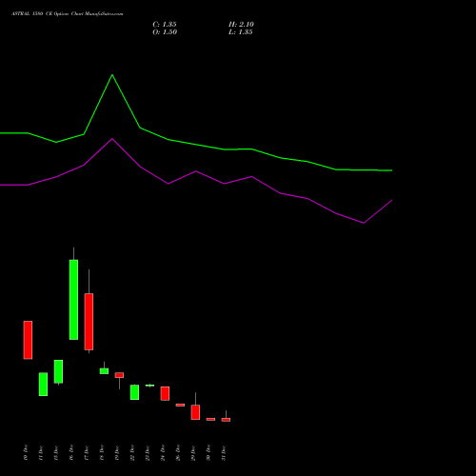Click the lowest trough of the purple line
This screenshot has height=476, width=476.
click(x=364, y=223)
